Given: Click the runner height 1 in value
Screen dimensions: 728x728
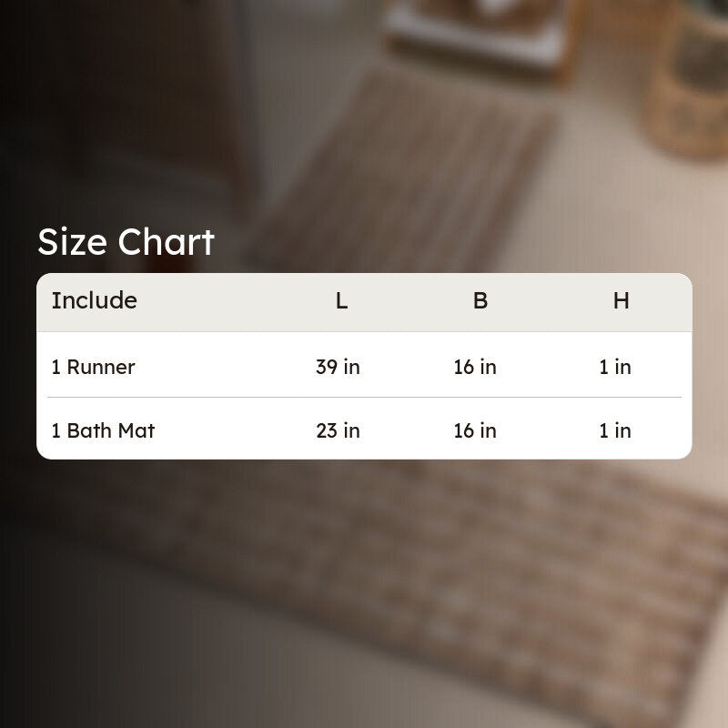Looking at the screenshot, I should coord(615,367).
